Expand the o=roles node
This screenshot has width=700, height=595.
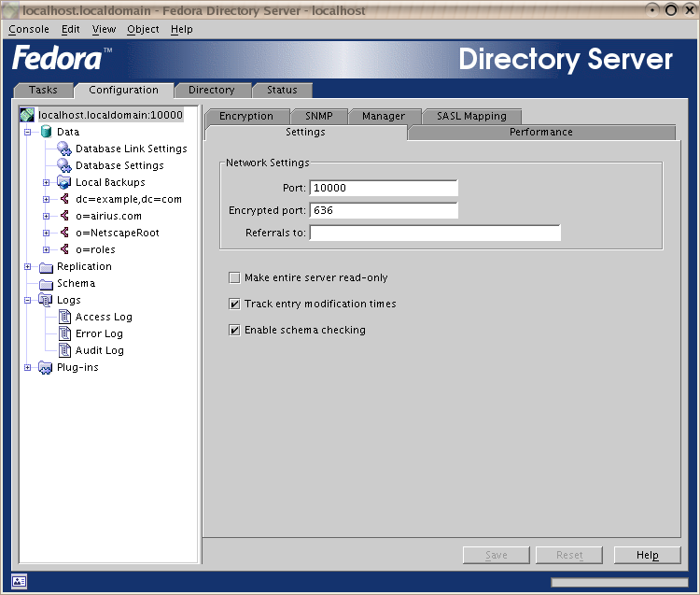pyautogui.click(x=46, y=249)
